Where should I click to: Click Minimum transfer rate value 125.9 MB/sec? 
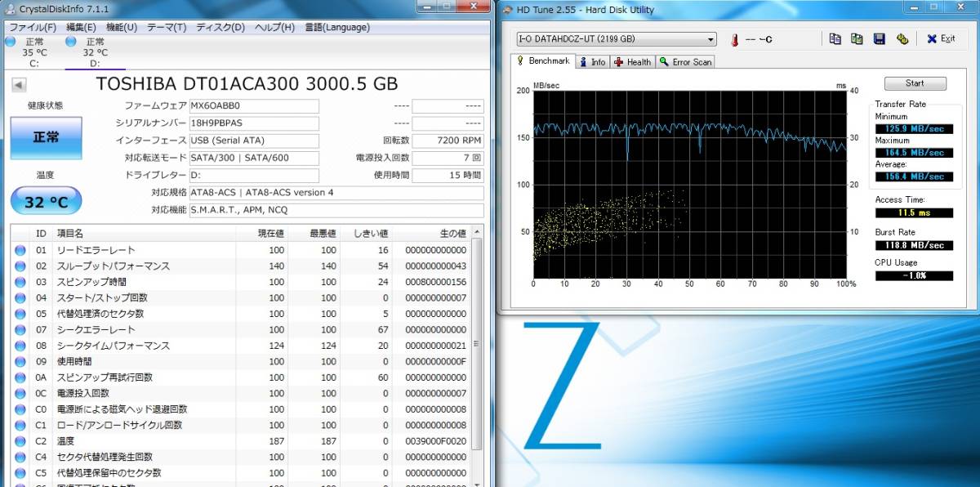coord(914,129)
